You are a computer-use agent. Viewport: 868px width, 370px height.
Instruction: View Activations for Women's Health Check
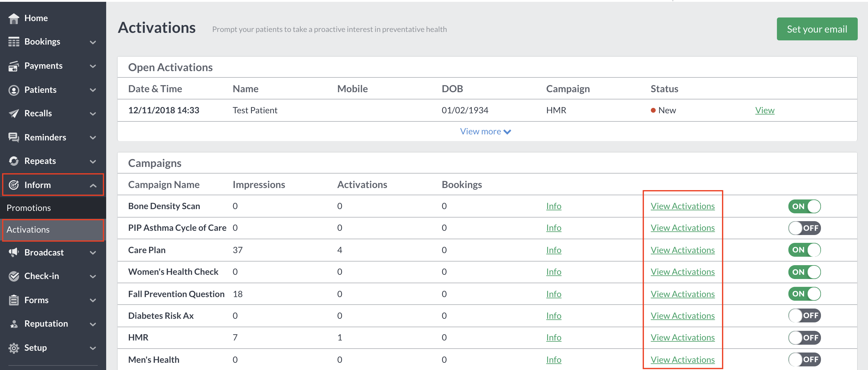[682, 272]
